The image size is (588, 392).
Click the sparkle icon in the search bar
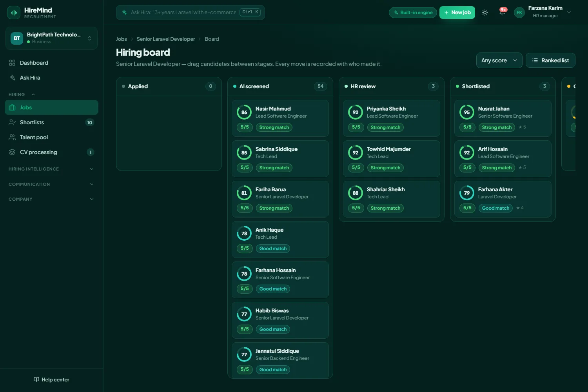(125, 13)
